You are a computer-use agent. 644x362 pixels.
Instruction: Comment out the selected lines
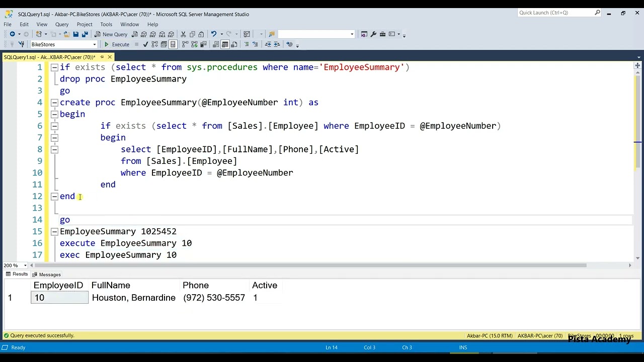click(247, 44)
